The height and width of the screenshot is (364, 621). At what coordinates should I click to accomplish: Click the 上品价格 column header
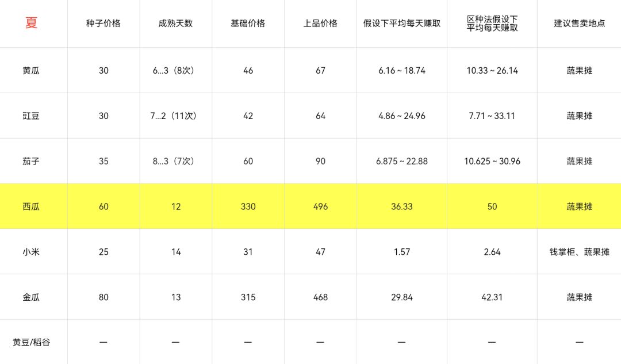click(x=320, y=24)
